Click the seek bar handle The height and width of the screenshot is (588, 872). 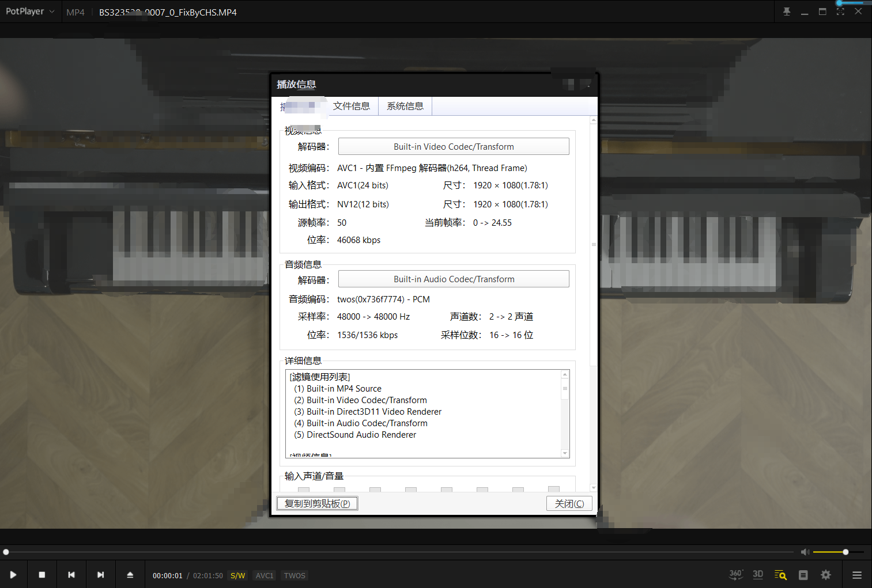tap(6, 552)
